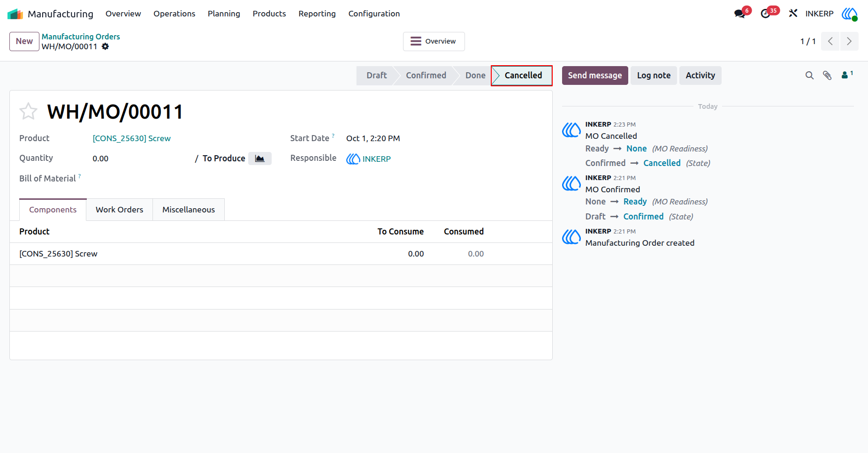Image resolution: width=868 pixels, height=453 pixels.
Task: Go to previous record arrow
Action: (x=830, y=41)
